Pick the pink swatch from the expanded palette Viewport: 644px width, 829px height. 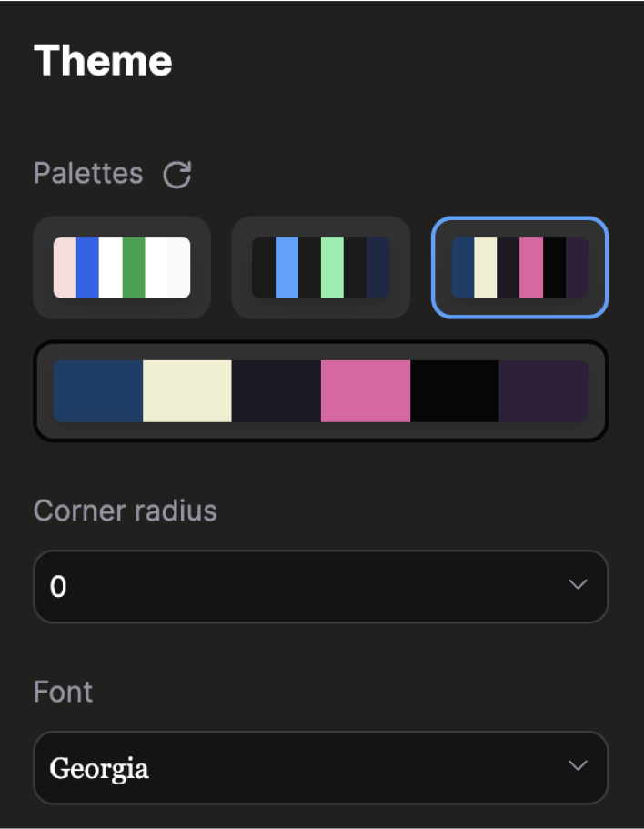pos(365,390)
